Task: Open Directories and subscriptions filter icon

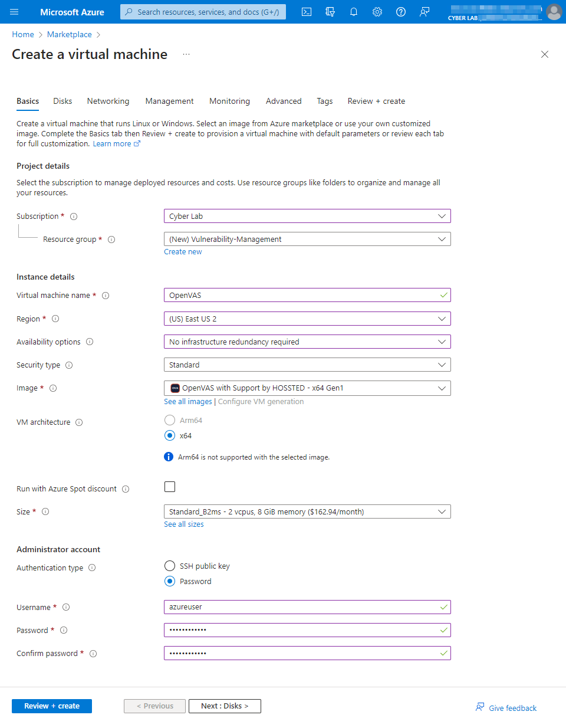Action: point(330,12)
